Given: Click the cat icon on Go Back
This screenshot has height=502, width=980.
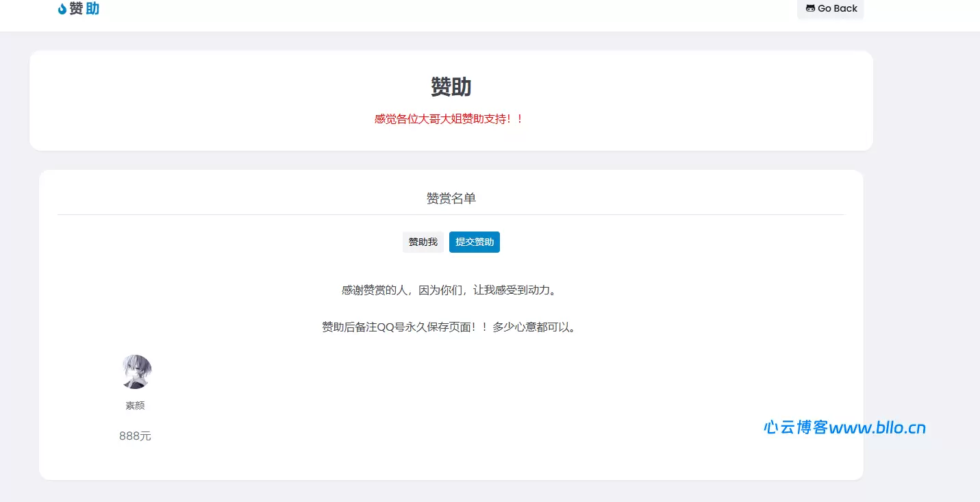Looking at the screenshot, I should (x=810, y=9).
